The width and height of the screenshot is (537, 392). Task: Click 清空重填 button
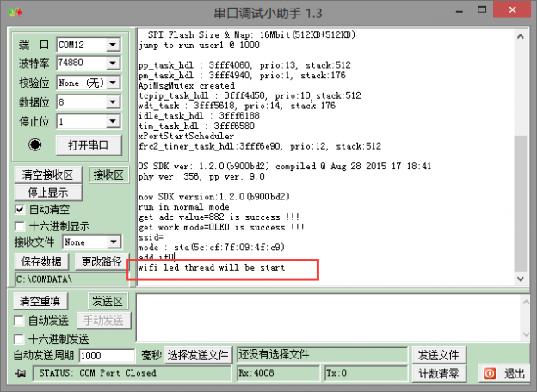tap(40, 301)
